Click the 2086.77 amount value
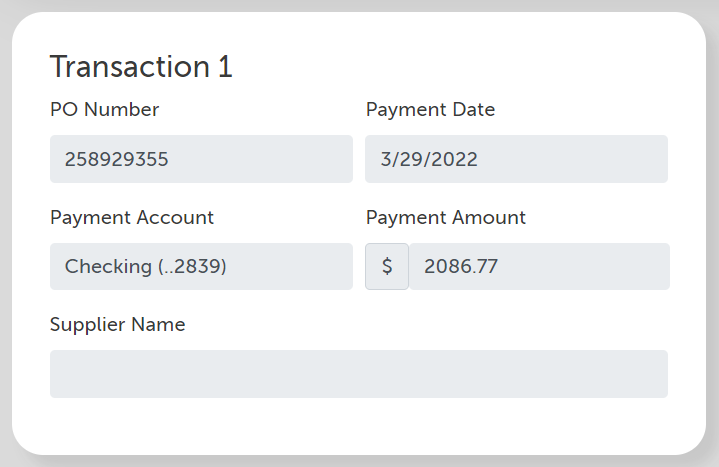This screenshot has width=719, height=467. 461,267
